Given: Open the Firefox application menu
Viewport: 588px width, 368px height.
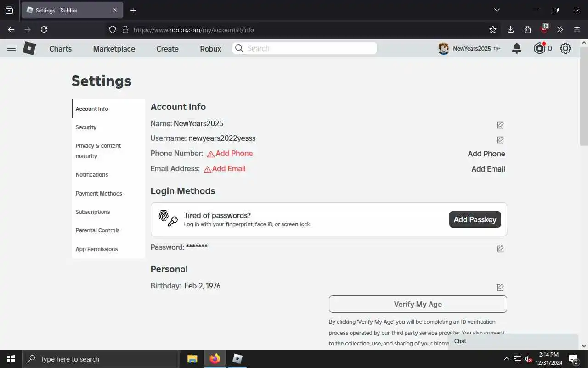Looking at the screenshot, I should point(577,29).
